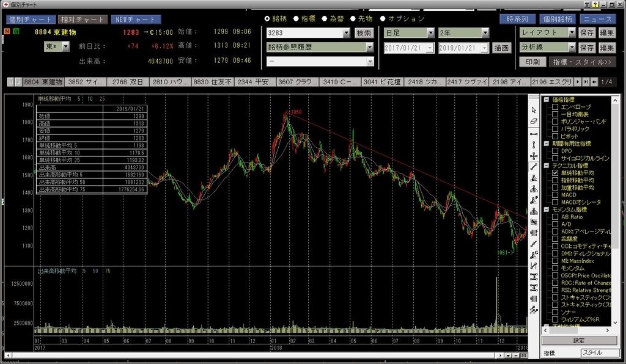Image resolution: width=626 pixels, height=364 pixels.
Task: Switch to the 相対チャート tab
Action: click(83, 19)
